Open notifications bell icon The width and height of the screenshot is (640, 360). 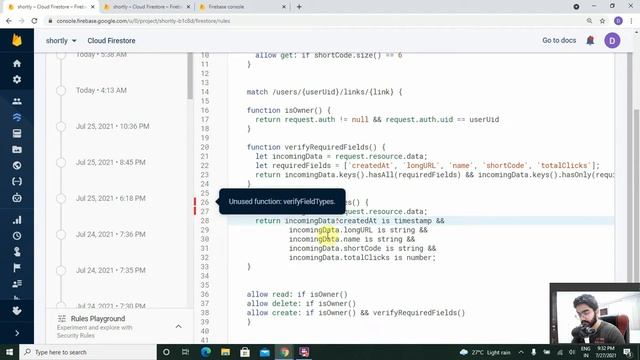(590, 40)
